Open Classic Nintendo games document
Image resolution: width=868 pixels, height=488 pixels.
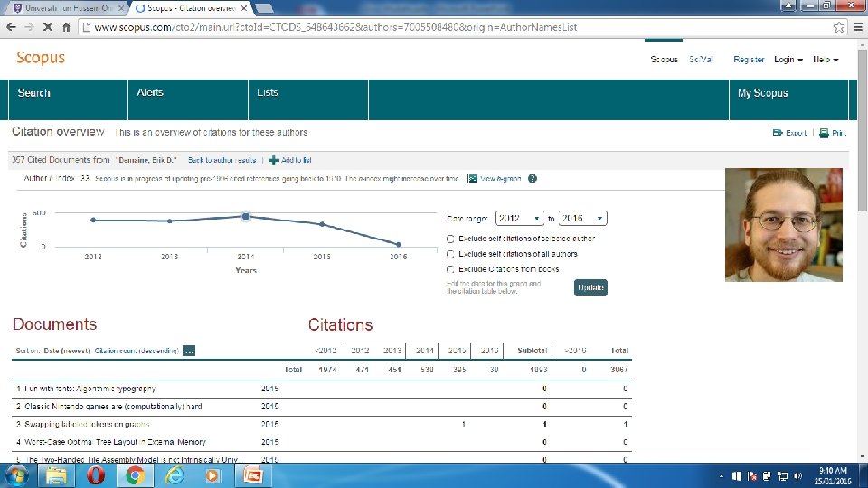(x=113, y=407)
